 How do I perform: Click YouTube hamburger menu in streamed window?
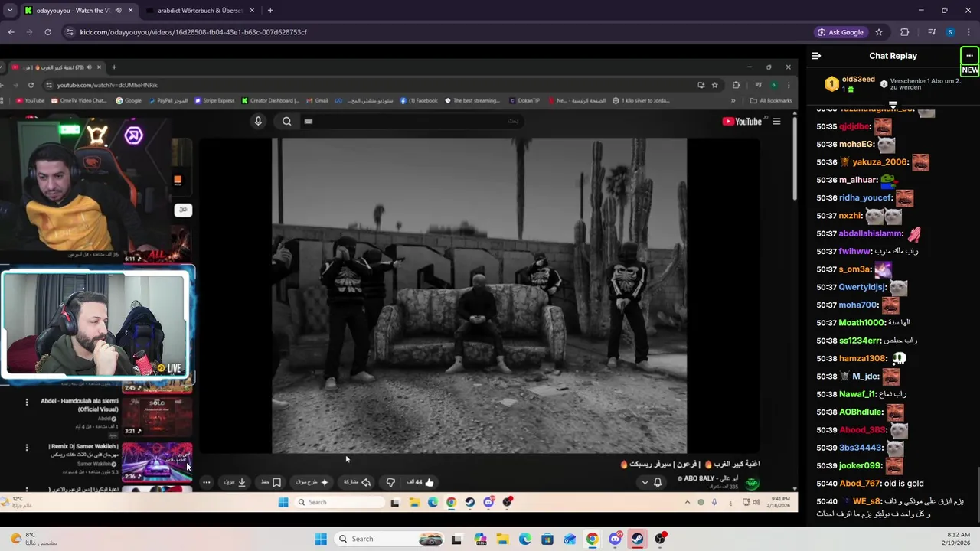tap(776, 121)
